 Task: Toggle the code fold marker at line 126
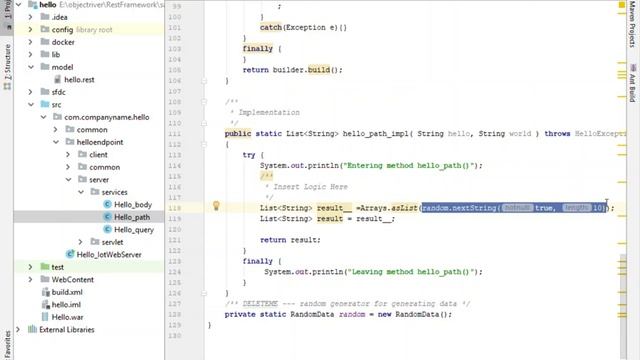point(204,293)
